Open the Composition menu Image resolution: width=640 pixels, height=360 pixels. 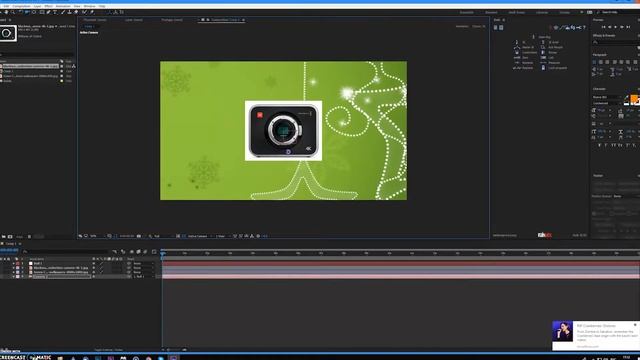click(x=21, y=6)
